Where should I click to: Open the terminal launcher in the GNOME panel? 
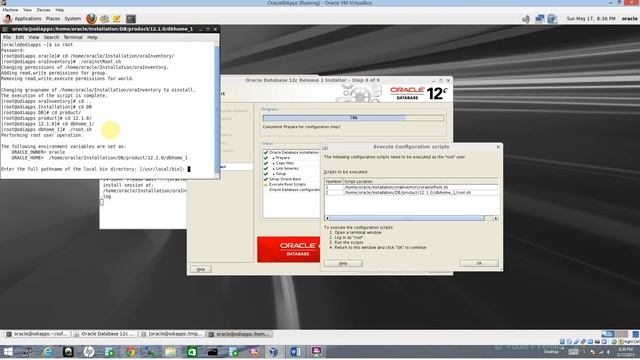[131, 19]
